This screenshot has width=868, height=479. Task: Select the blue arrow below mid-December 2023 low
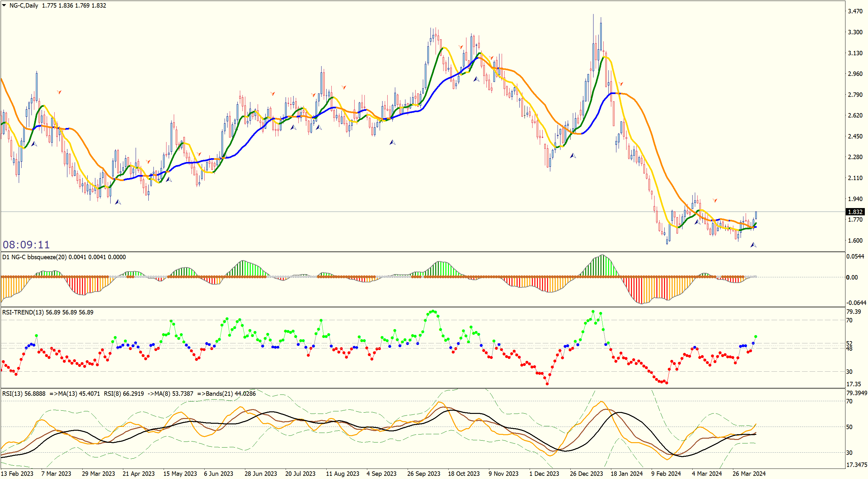[573, 156]
